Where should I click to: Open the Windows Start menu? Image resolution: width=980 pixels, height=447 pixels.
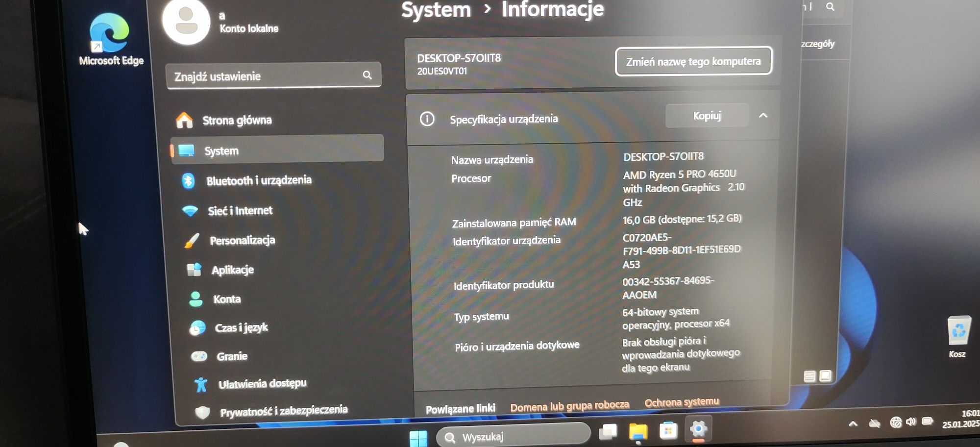[x=418, y=438]
